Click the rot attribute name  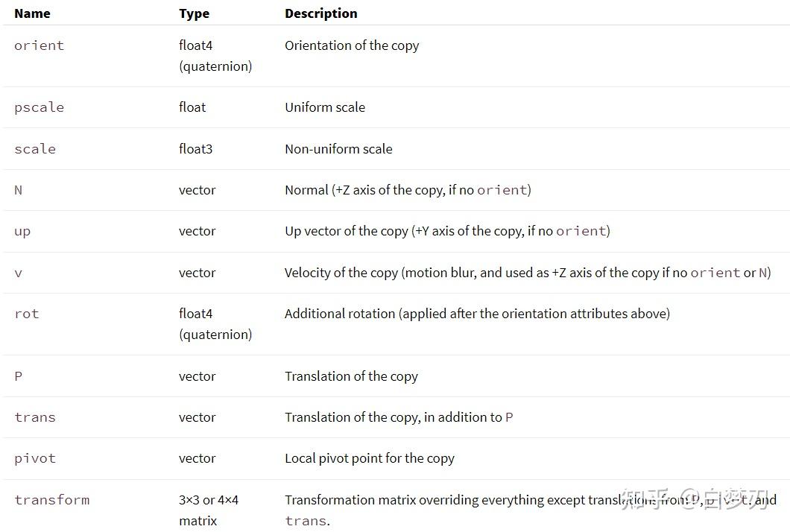coord(26,314)
